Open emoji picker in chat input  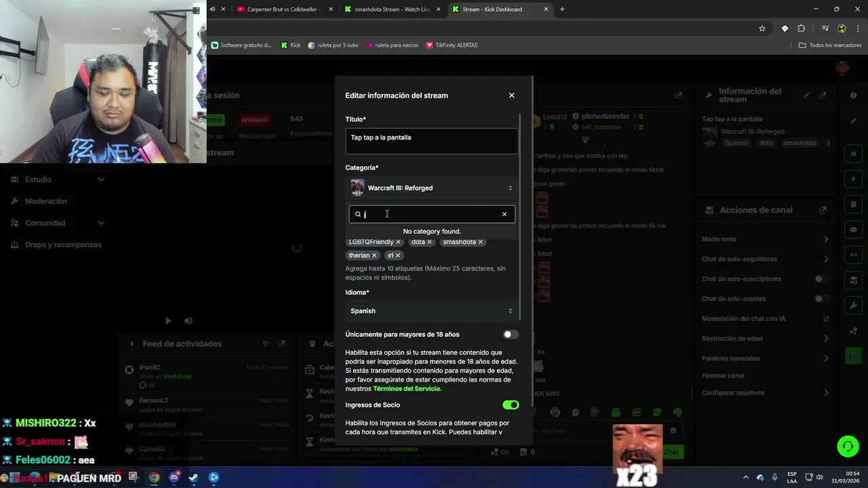pyautogui.click(x=673, y=430)
